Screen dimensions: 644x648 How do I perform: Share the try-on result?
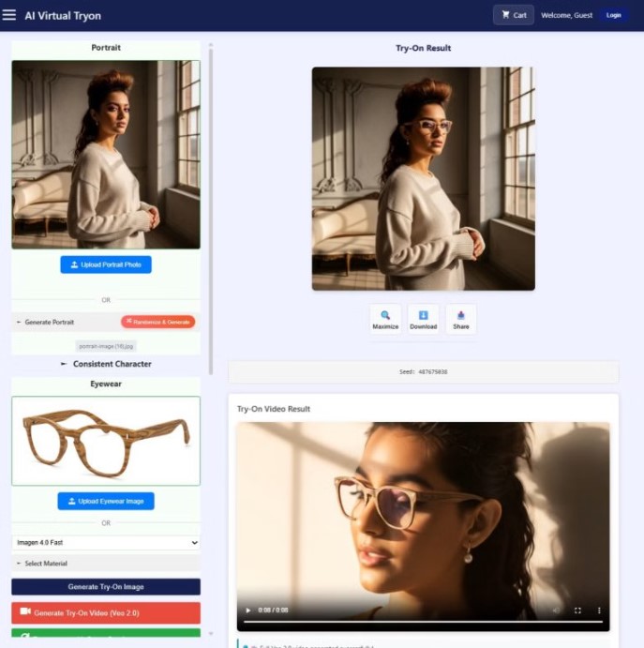460,319
